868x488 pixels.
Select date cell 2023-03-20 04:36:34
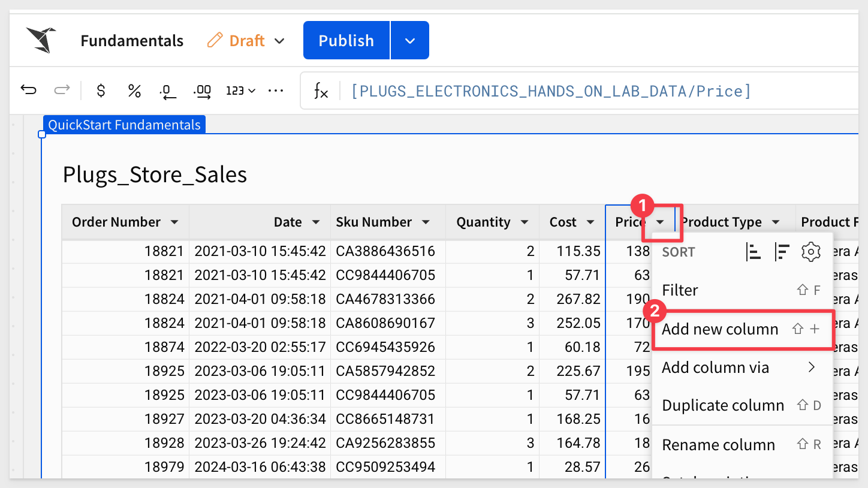point(260,419)
